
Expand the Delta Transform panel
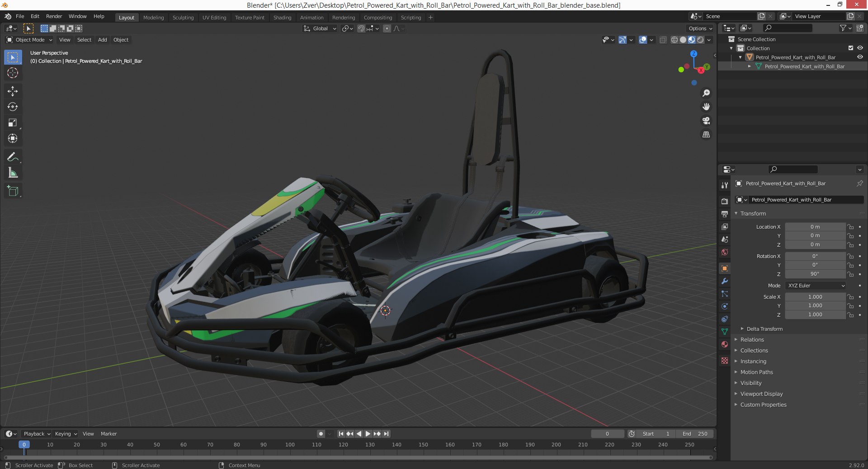pos(764,329)
